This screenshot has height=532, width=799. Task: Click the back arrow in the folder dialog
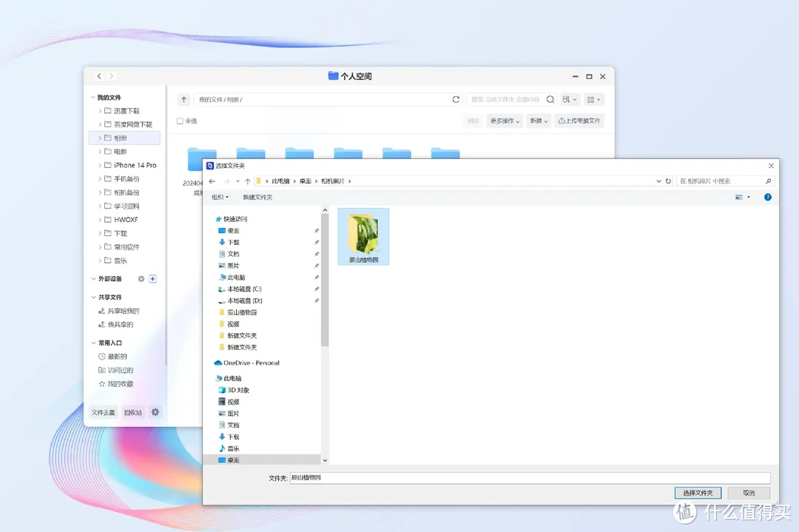tap(212, 181)
